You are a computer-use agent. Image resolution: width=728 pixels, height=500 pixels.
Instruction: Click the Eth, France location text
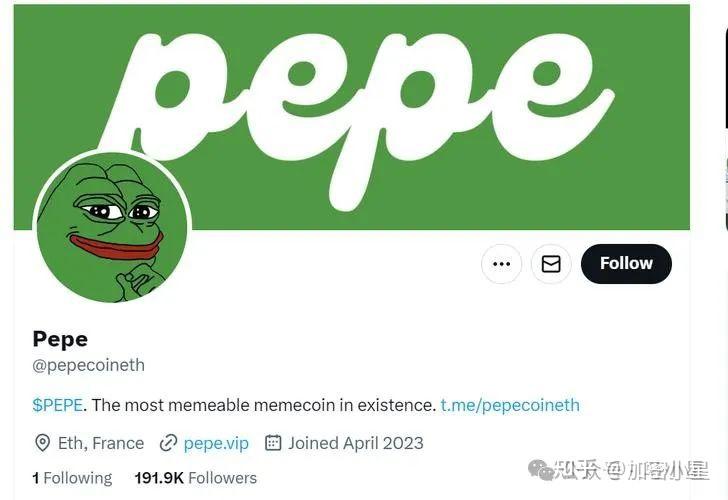coord(101,443)
